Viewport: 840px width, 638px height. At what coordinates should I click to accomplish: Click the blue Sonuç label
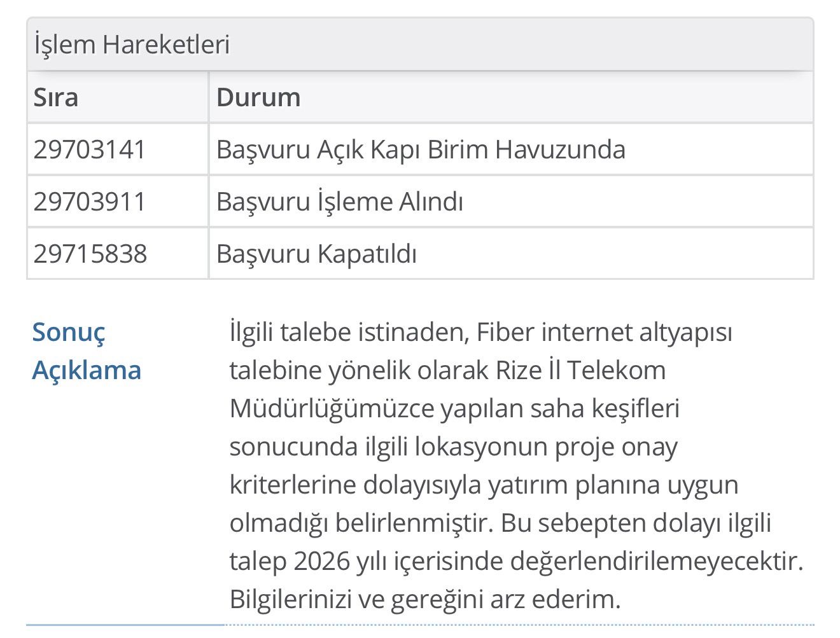(x=69, y=332)
